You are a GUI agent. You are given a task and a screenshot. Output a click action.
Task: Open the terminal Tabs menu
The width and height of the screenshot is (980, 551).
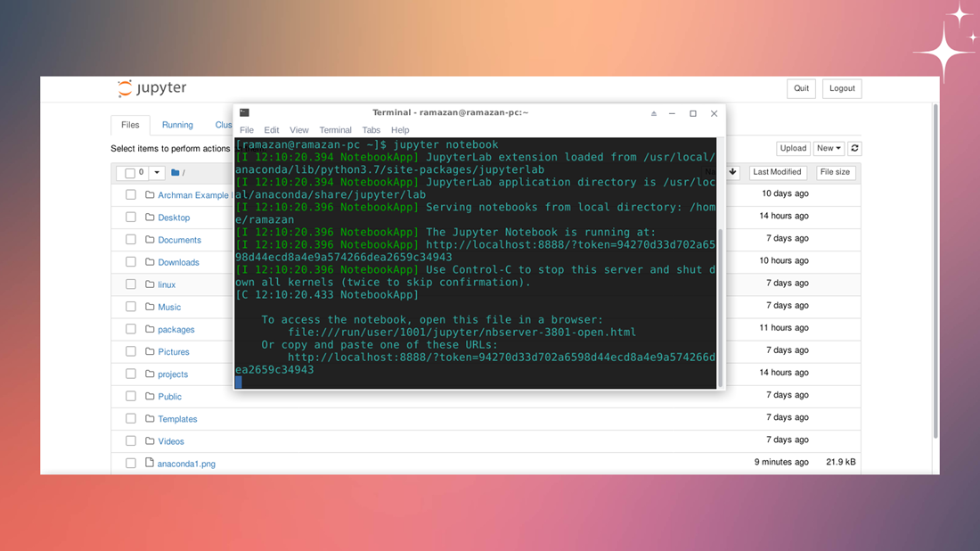[x=372, y=130]
